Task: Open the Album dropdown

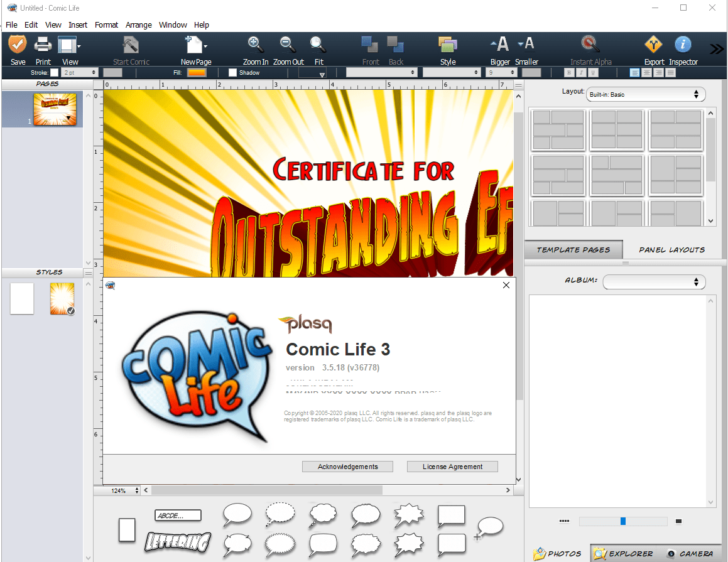Action: pyautogui.click(x=654, y=282)
